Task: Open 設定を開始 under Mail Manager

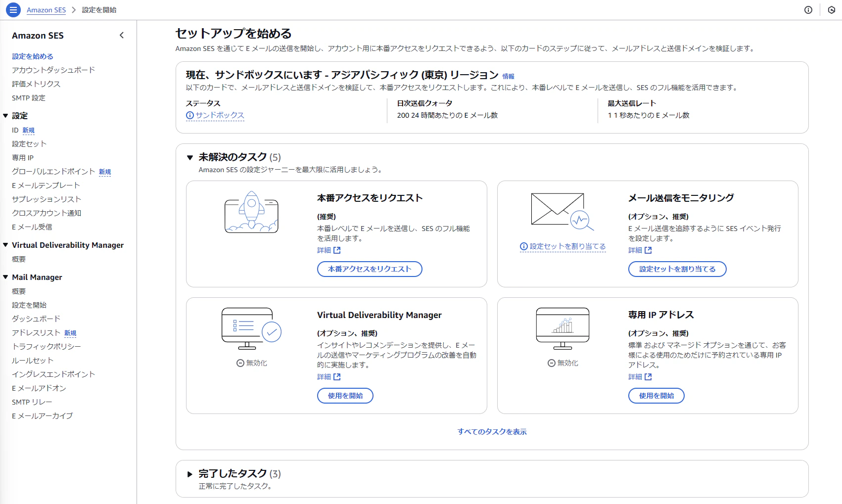Action: tap(29, 305)
